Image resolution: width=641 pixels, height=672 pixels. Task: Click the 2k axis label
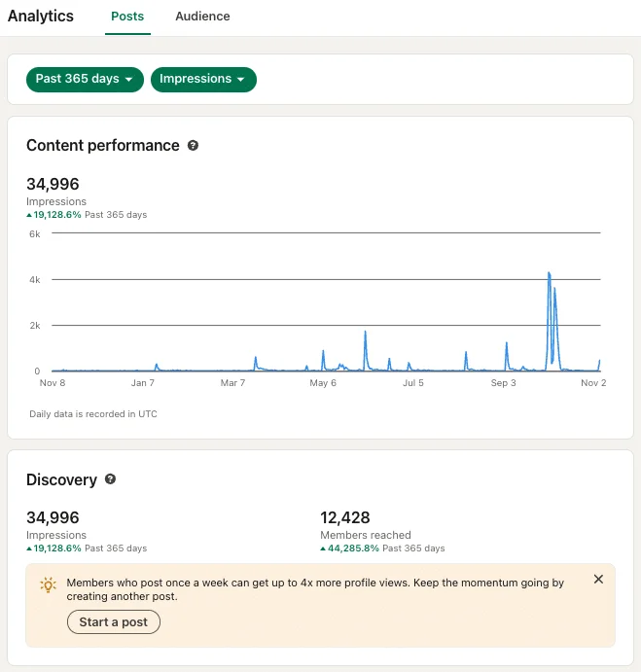(35, 326)
